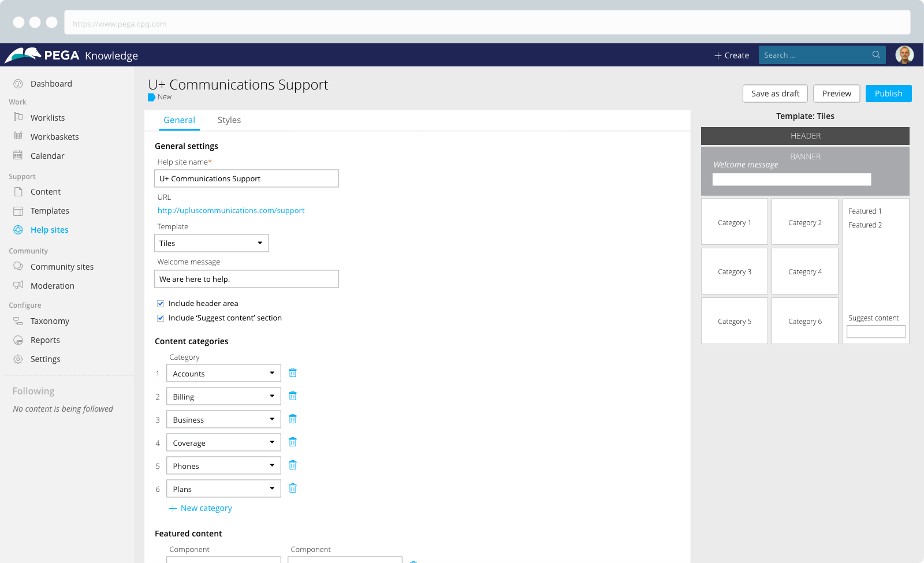Open the Business category dropdown
Viewport: 924px width, 563px height.
point(223,419)
